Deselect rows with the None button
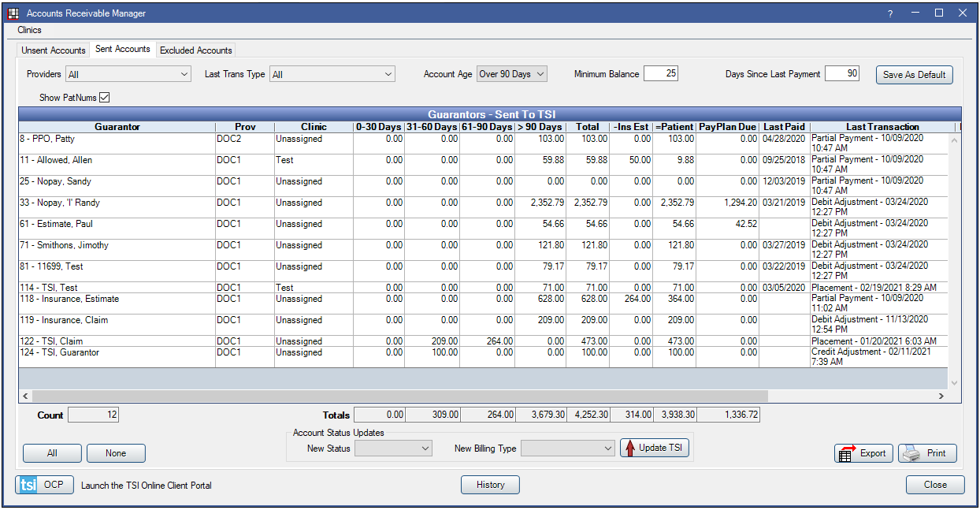Image resolution: width=980 pixels, height=510 pixels. click(x=116, y=453)
